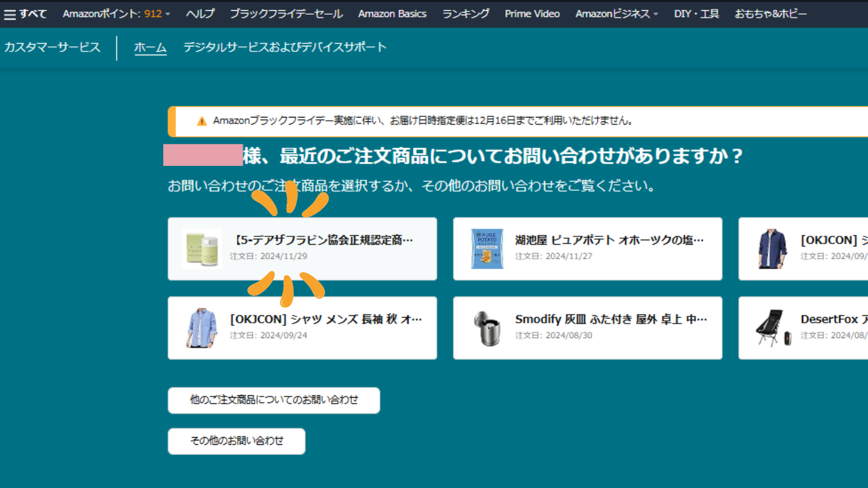This screenshot has width=868, height=488.
Task: Open the すべて hamburger menu
Action: (25, 14)
